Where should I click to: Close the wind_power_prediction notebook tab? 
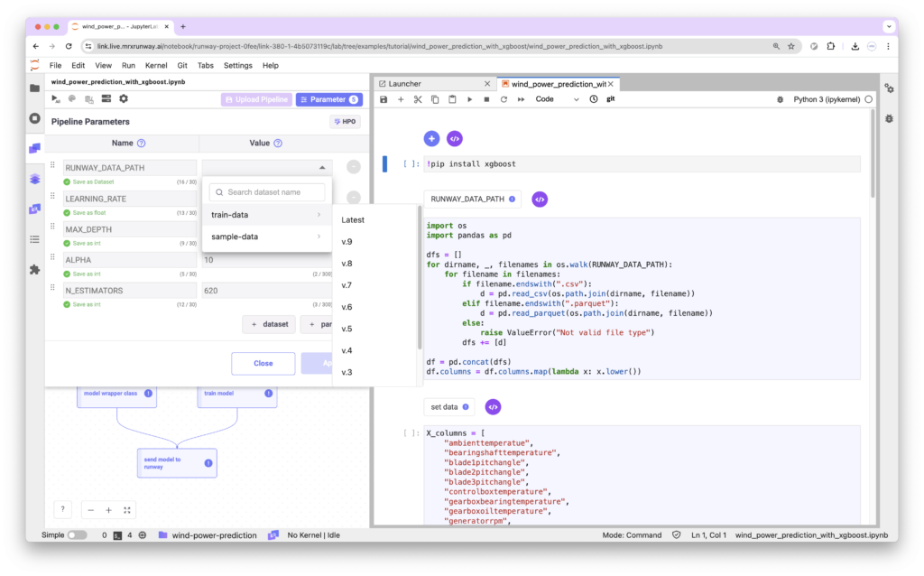pyautogui.click(x=611, y=84)
